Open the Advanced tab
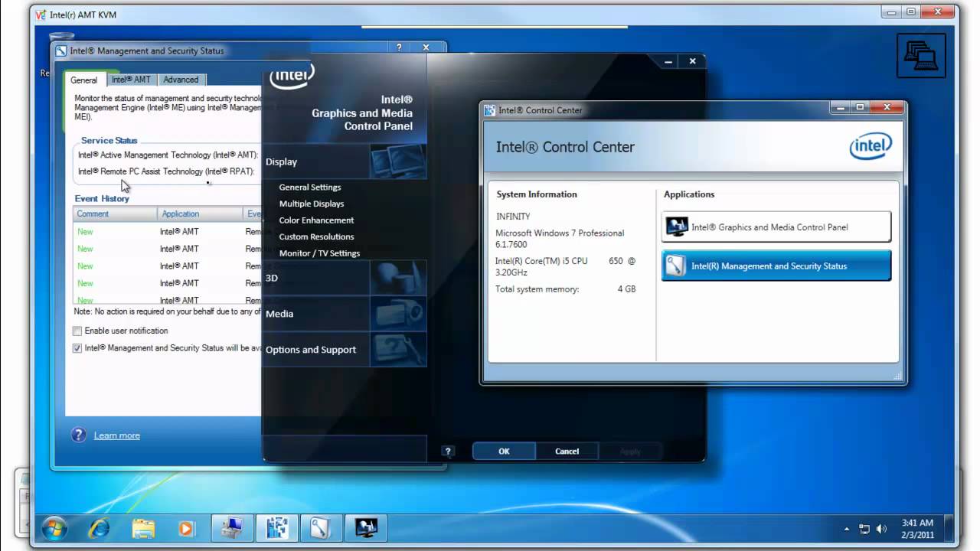The height and width of the screenshot is (551, 980). (181, 80)
